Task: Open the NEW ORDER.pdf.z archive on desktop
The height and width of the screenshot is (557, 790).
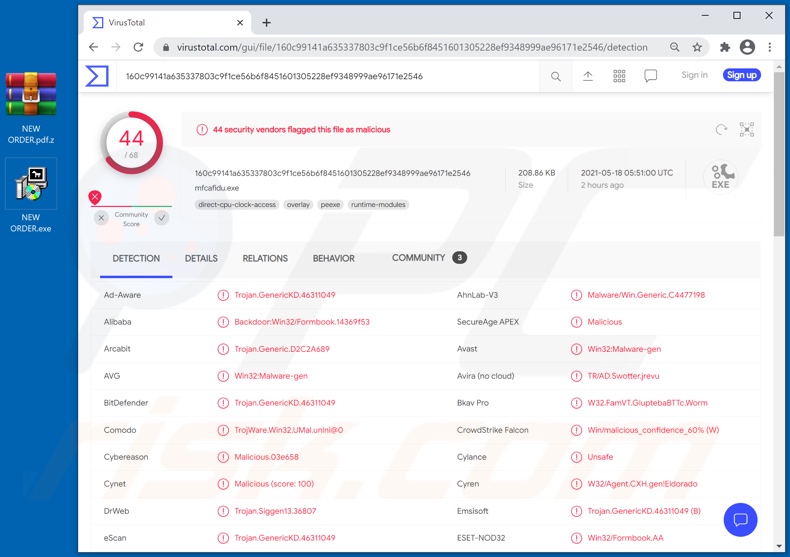Action: click(31, 108)
